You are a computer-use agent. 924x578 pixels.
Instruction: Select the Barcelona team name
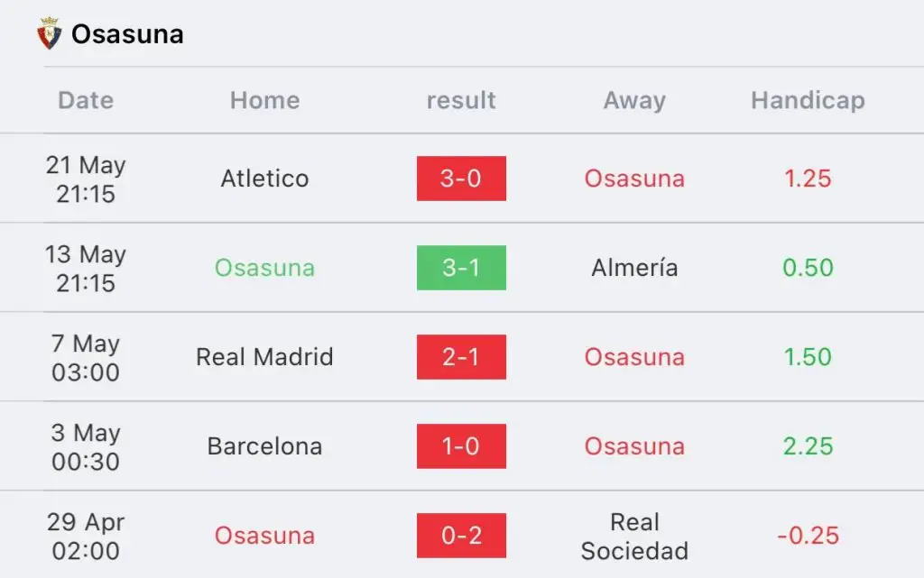[x=264, y=446]
